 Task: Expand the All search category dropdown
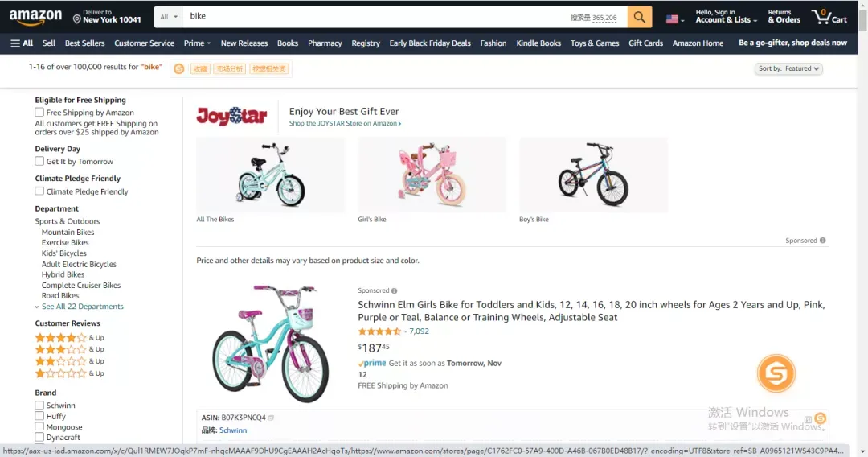[168, 17]
